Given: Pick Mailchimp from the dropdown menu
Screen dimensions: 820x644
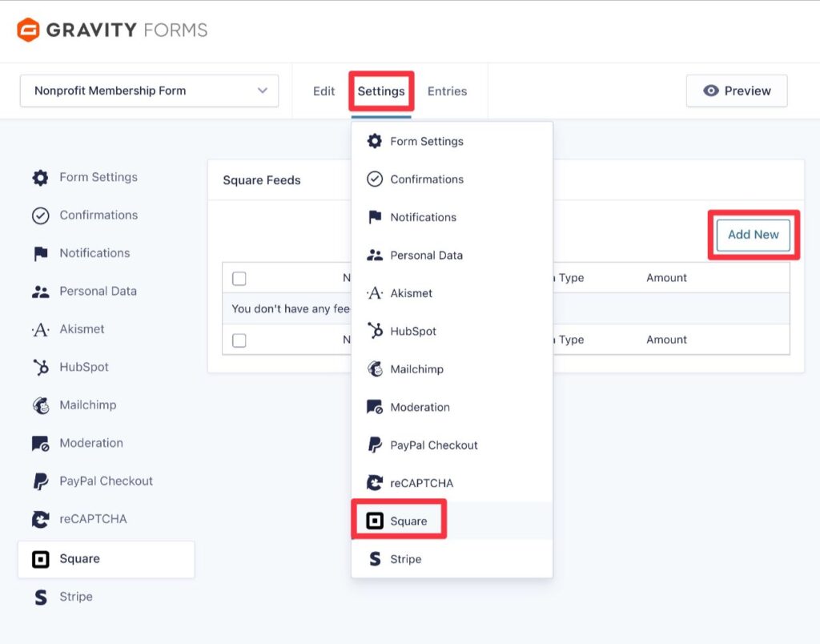Looking at the screenshot, I should [452, 368].
